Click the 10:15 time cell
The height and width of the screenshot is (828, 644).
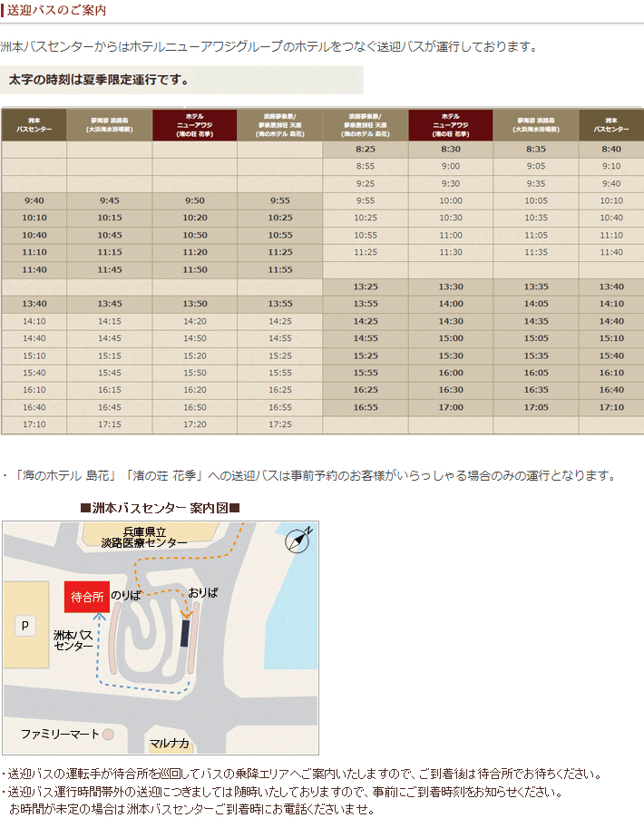(x=110, y=218)
